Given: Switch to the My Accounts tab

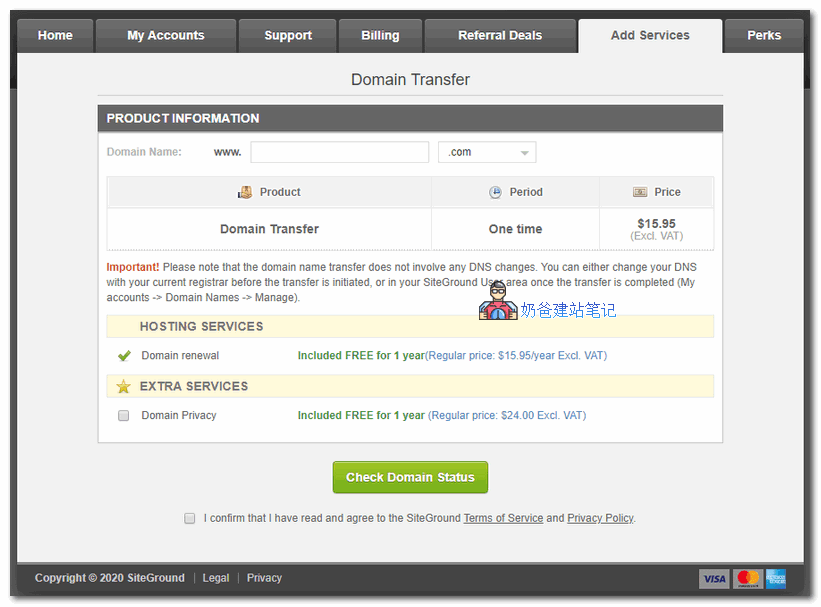Looking at the screenshot, I should click(166, 35).
